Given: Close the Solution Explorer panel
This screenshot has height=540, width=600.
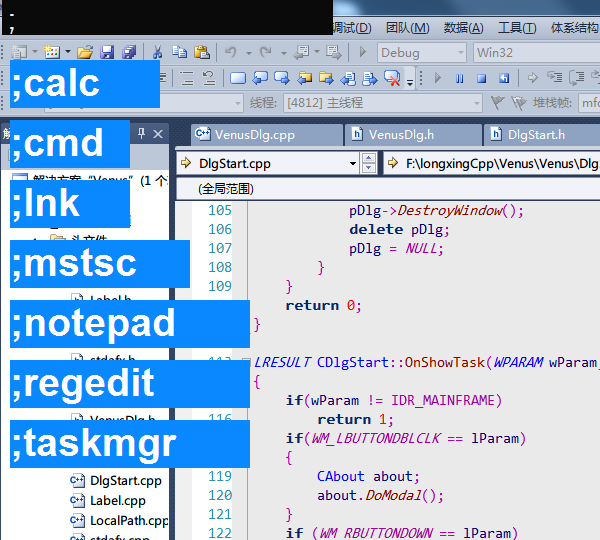Looking at the screenshot, I should coord(158,134).
